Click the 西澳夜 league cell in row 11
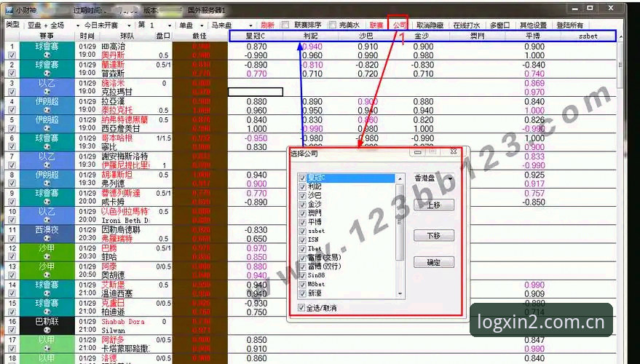The height and width of the screenshot is (364, 640). [x=47, y=234]
